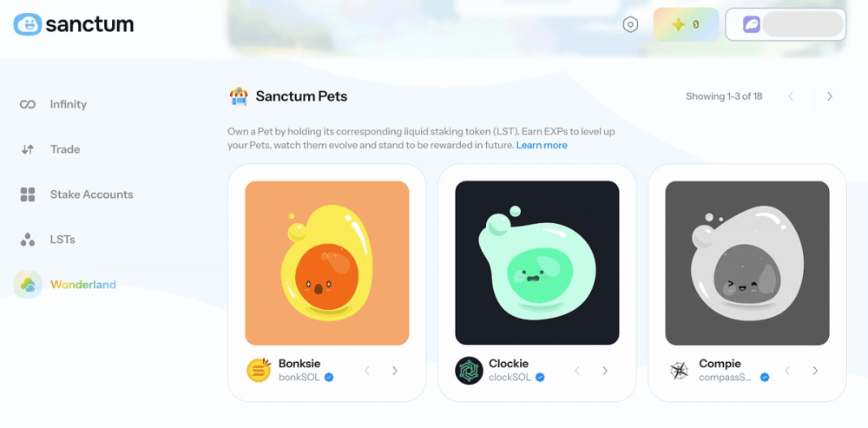Click the bonkSOL token icon
Viewport: 868px width, 428px height.
point(259,371)
